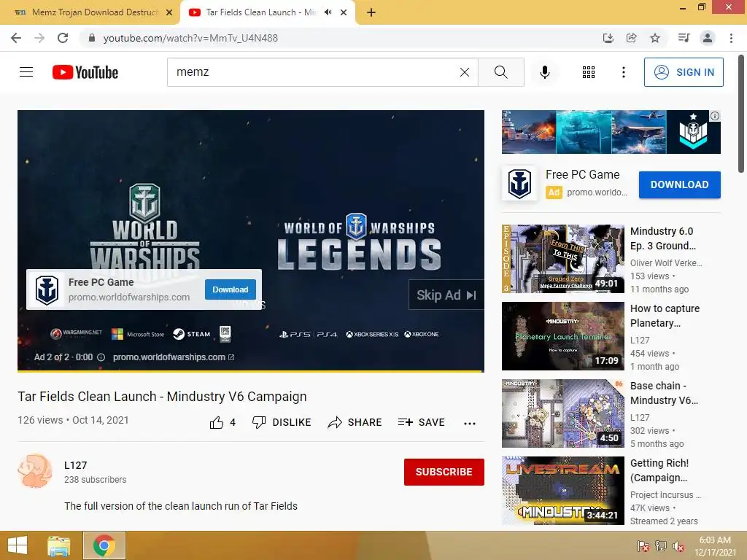
Task: Go to the YouTube home logo
Action: click(85, 72)
